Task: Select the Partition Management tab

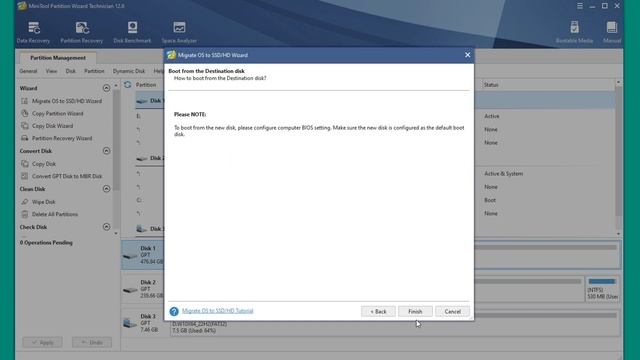Action: click(x=58, y=58)
